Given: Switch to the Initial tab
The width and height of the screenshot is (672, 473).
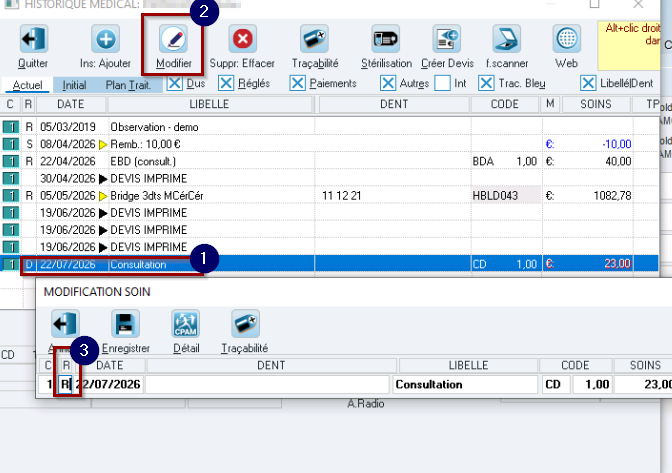Looking at the screenshot, I should tap(74, 85).
